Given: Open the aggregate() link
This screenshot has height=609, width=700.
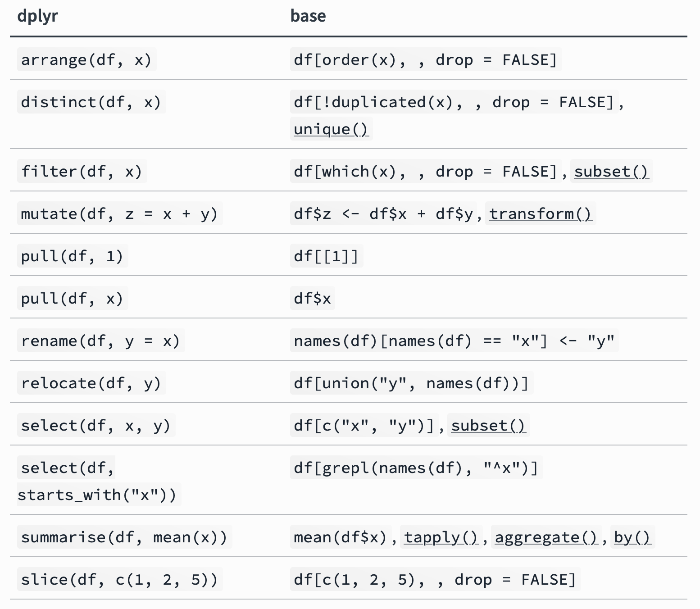Looking at the screenshot, I should [545, 538].
